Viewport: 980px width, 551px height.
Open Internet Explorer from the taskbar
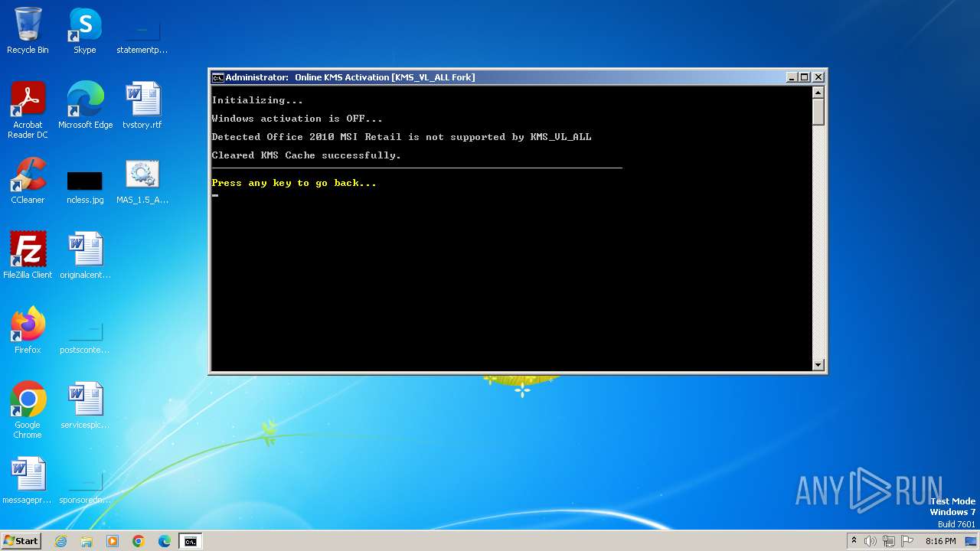[x=61, y=541]
